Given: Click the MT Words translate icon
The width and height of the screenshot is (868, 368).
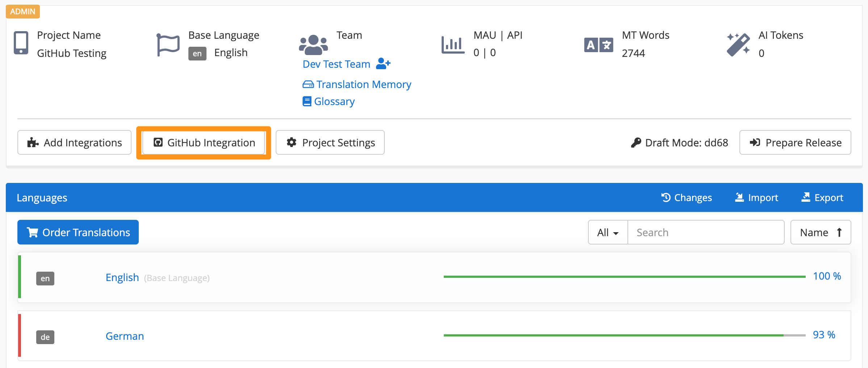Looking at the screenshot, I should [x=598, y=45].
